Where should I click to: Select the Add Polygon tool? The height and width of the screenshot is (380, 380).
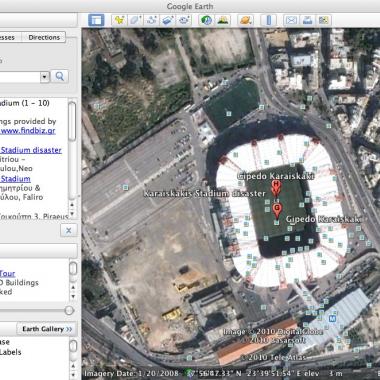tap(135, 20)
